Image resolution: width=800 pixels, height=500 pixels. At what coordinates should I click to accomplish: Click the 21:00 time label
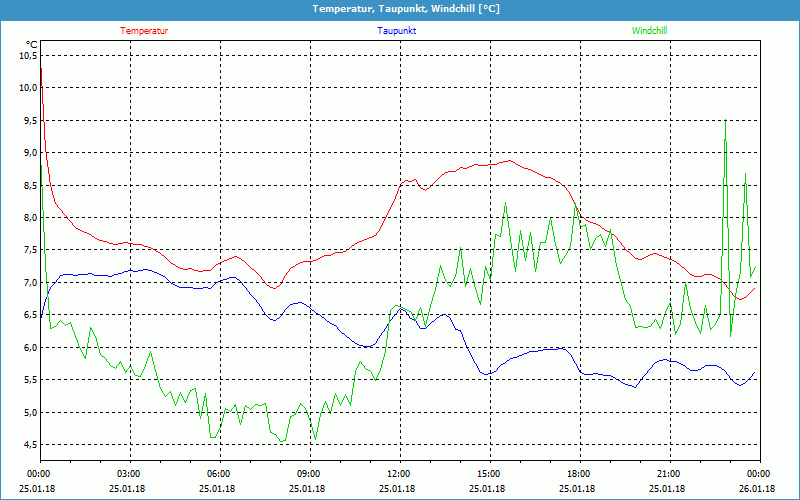[x=670, y=474]
